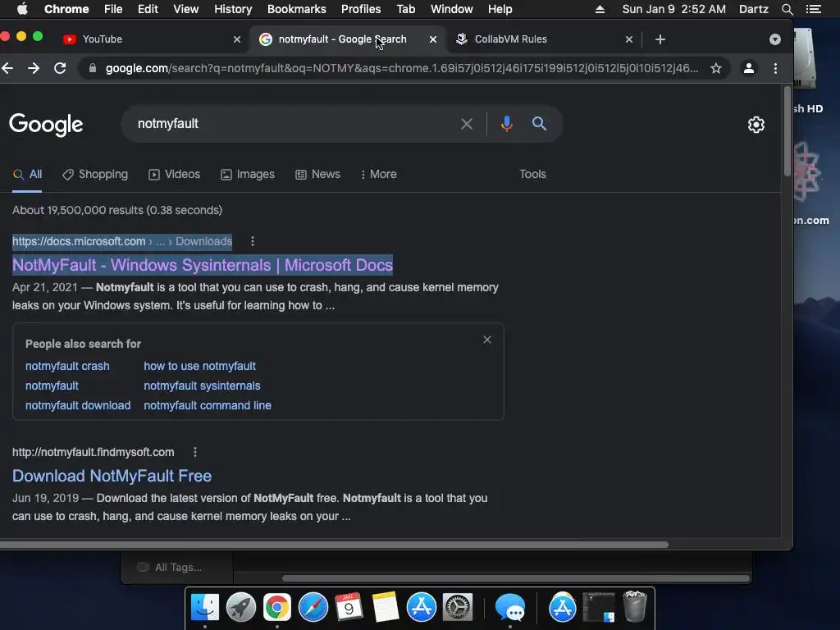Open System Preferences from the Dock
Viewport: 840px width, 630px height.
457,608
